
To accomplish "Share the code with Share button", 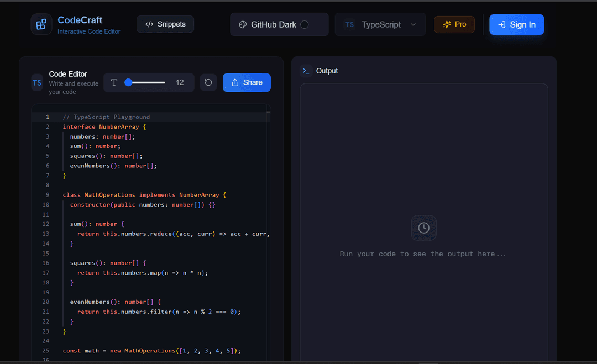I will pos(247,82).
